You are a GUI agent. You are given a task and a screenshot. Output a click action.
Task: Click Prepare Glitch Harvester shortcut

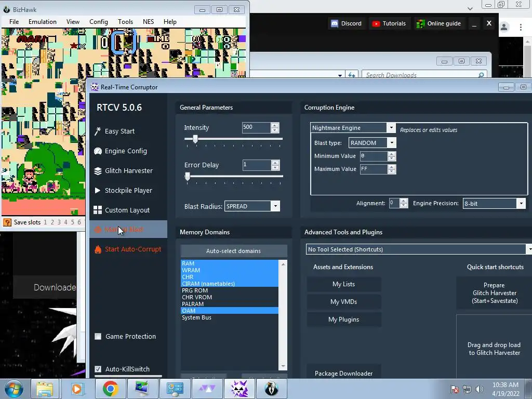point(495,293)
